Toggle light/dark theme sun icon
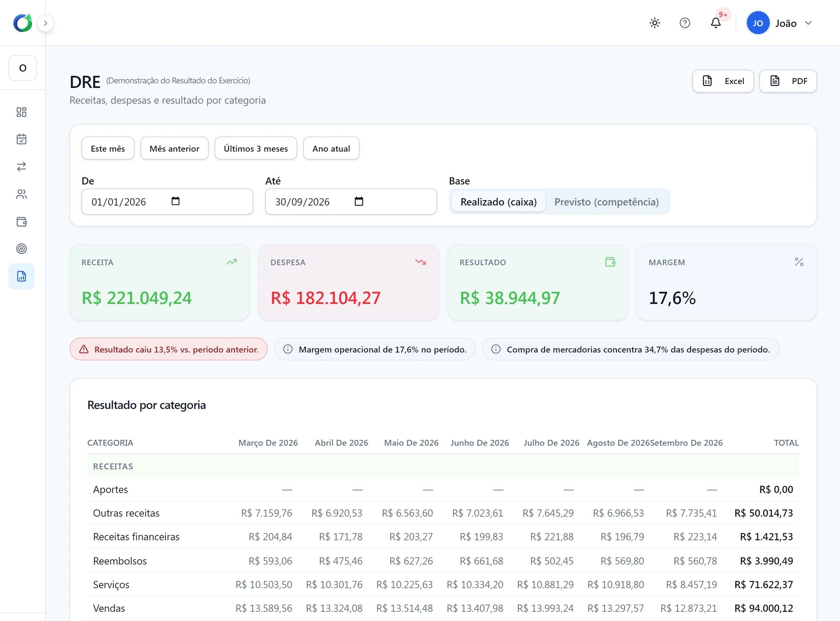The width and height of the screenshot is (840, 621). [x=654, y=23]
